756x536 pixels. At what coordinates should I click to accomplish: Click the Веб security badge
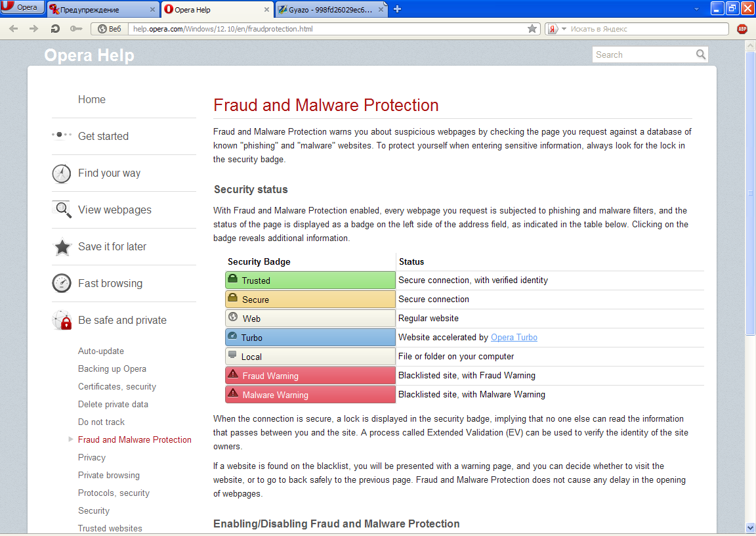110,29
